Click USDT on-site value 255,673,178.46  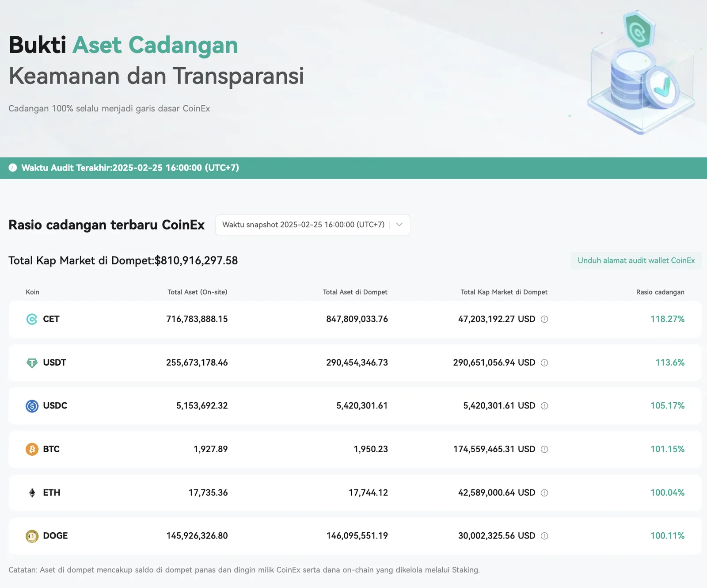pyautogui.click(x=197, y=363)
